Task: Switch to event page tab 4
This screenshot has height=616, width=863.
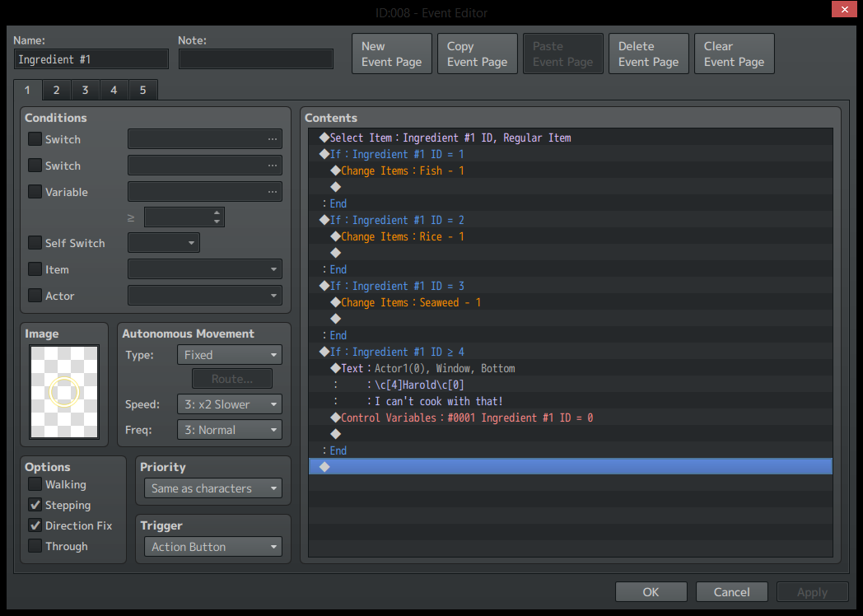Action: point(114,90)
